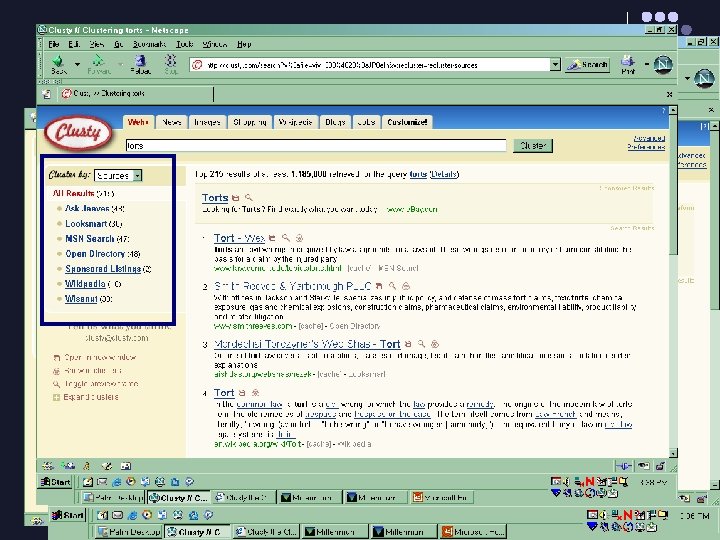Click the Clusty search query input field

(x=316, y=146)
